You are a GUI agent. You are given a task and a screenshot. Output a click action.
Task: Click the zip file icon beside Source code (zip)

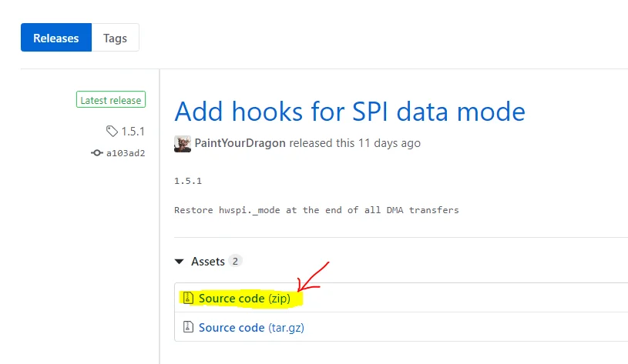188,298
